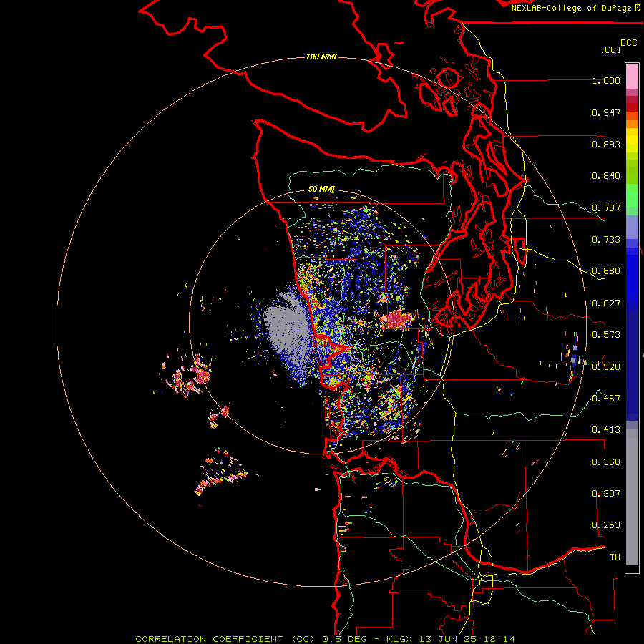Select the 0.520 scale value
This screenshot has height=644, width=644.
coord(606,366)
